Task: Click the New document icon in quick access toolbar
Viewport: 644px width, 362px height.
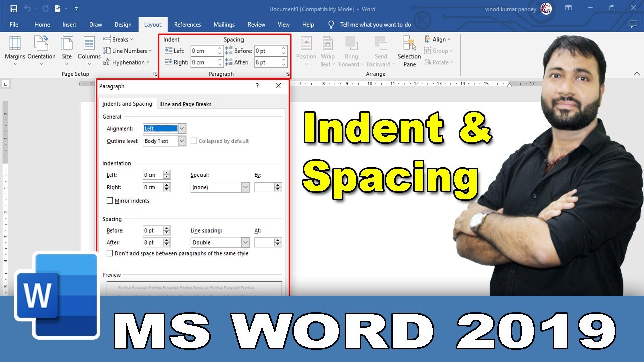Action: (58, 9)
